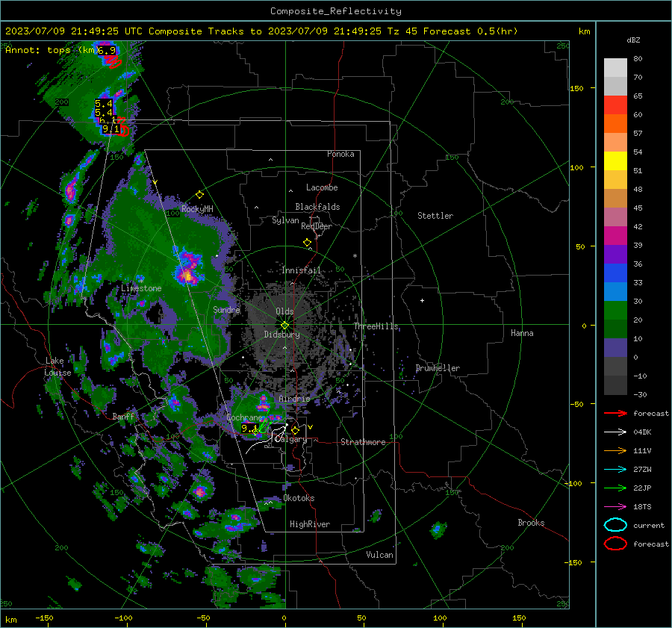Screen dimensions: 672x628
Task: Click the 'HighRiver' city label
Action: pos(310,524)
